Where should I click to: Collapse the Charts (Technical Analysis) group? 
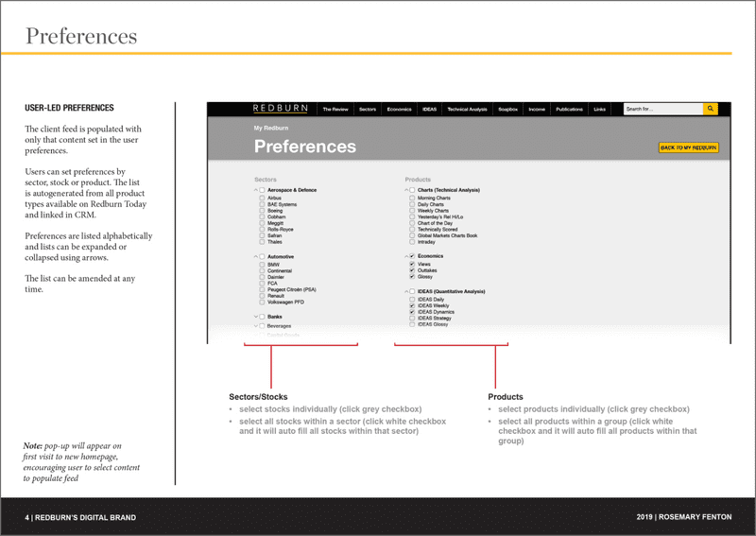(x=406, y=190)
